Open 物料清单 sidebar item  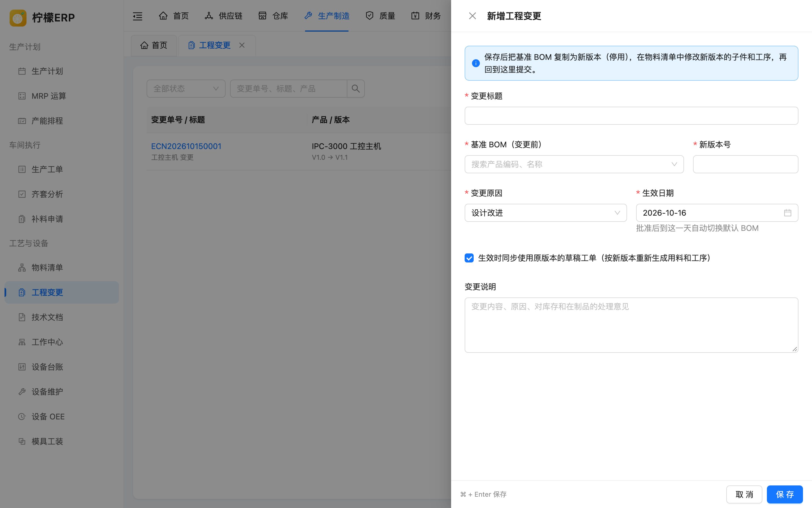coord(62,268)
